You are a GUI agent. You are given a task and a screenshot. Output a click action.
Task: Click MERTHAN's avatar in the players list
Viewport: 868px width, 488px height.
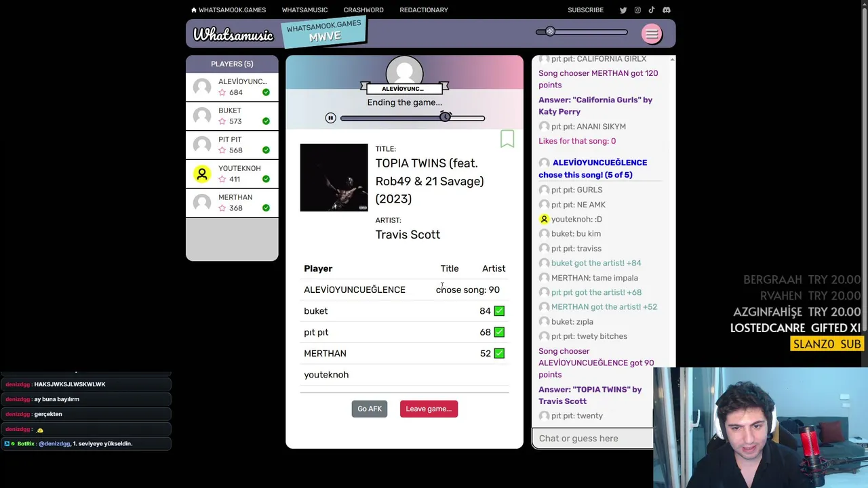(202, 203)
